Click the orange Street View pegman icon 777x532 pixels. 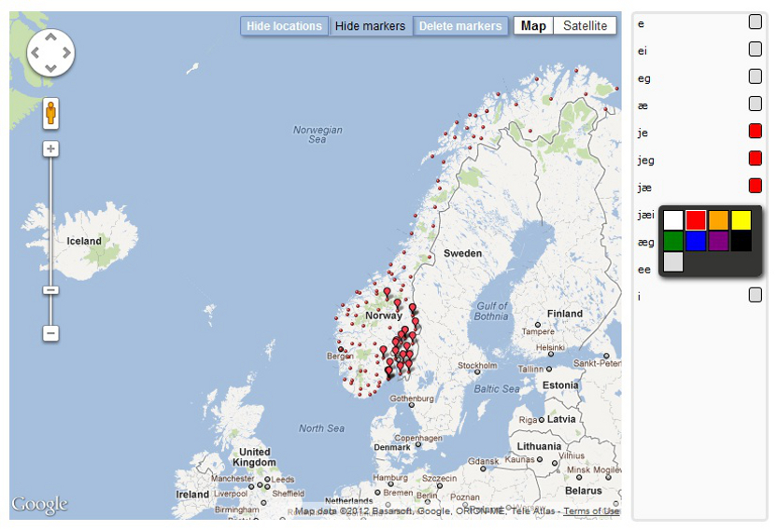pyautogui.click(x=50, y=113)
